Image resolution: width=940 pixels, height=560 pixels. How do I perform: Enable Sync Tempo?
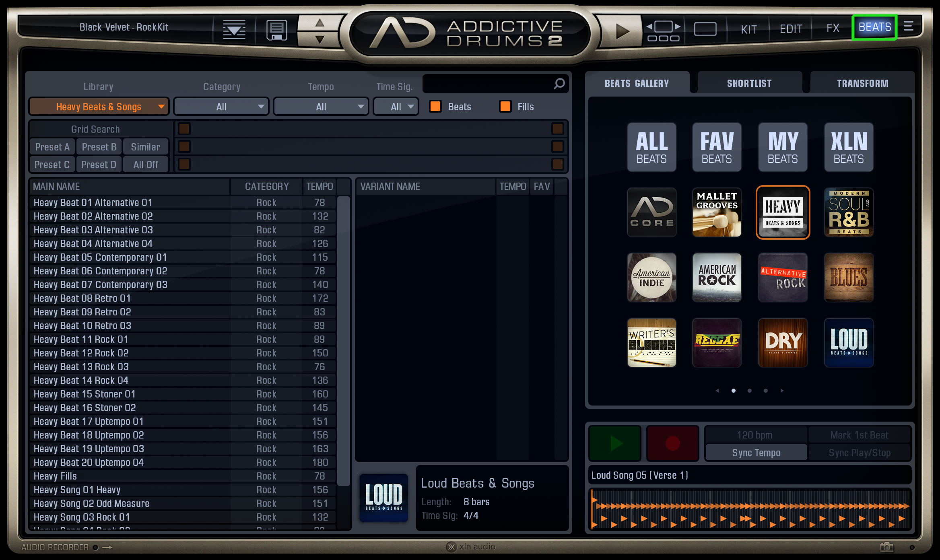756,453
